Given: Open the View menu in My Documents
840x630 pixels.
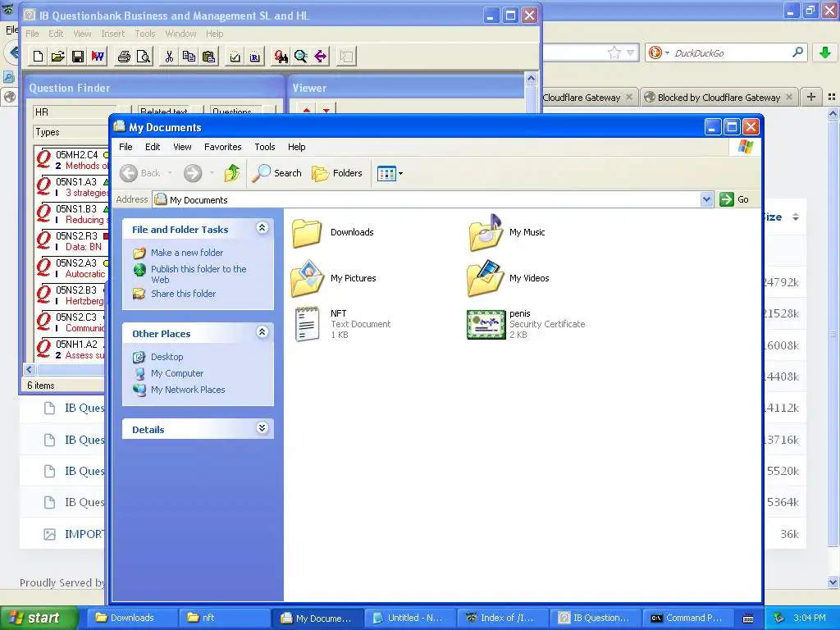Looking at the screenshot, I should 182,147.
